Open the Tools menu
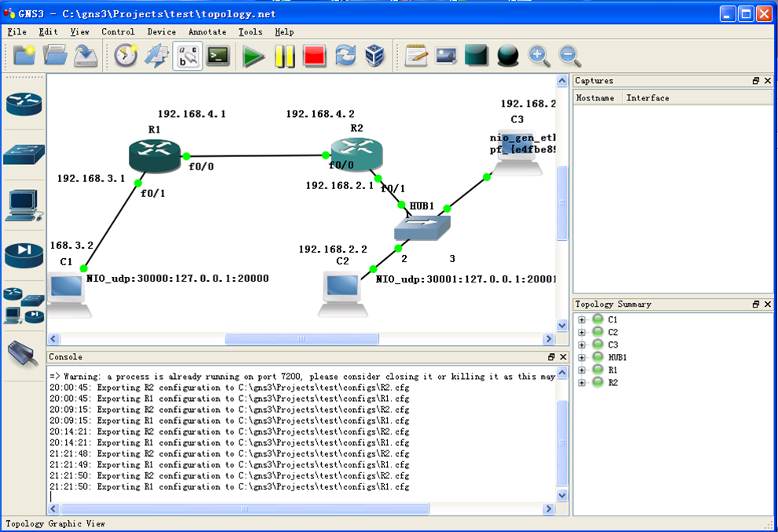 point(250,31)
